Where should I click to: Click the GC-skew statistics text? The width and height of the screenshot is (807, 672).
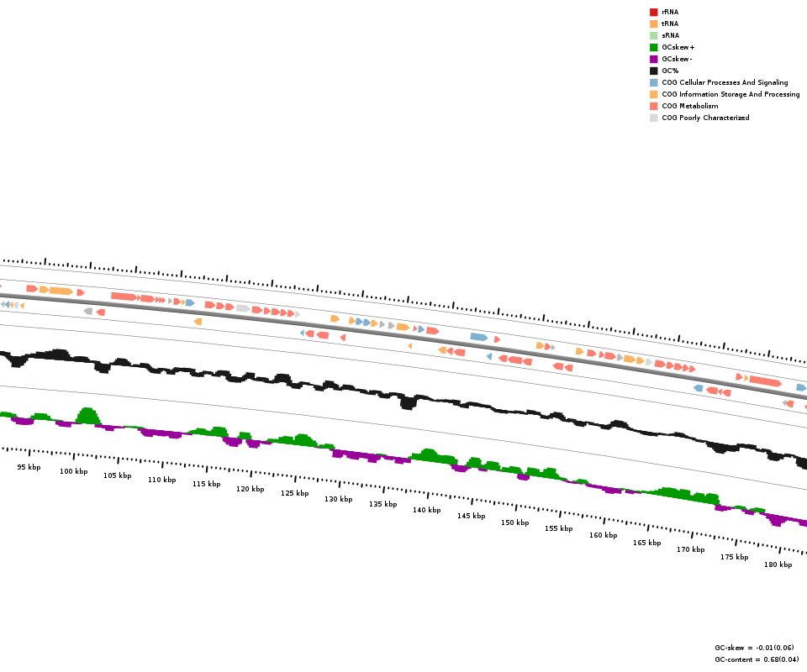(753, 648)
